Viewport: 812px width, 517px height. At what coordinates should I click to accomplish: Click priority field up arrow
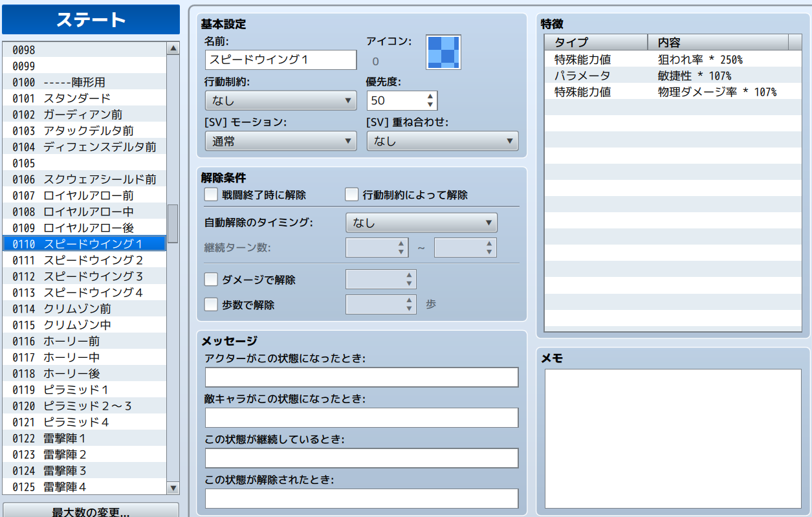[431, 96]
